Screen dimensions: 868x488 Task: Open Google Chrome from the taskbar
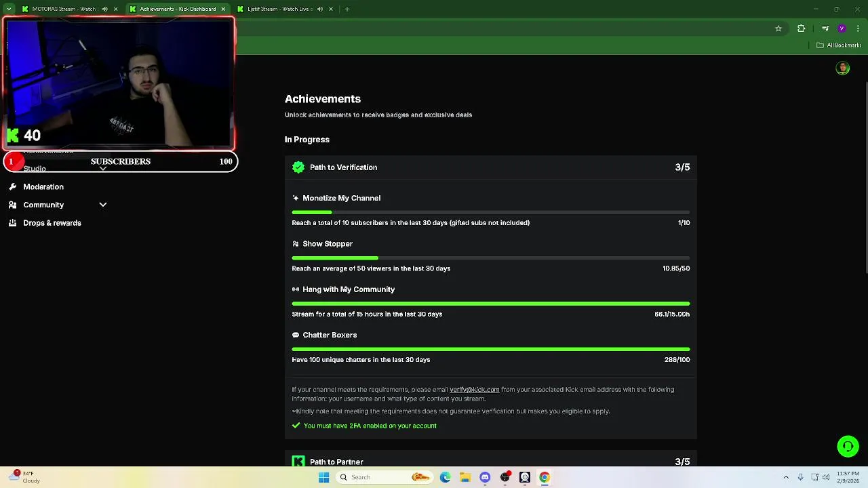[x=544, y=477]
